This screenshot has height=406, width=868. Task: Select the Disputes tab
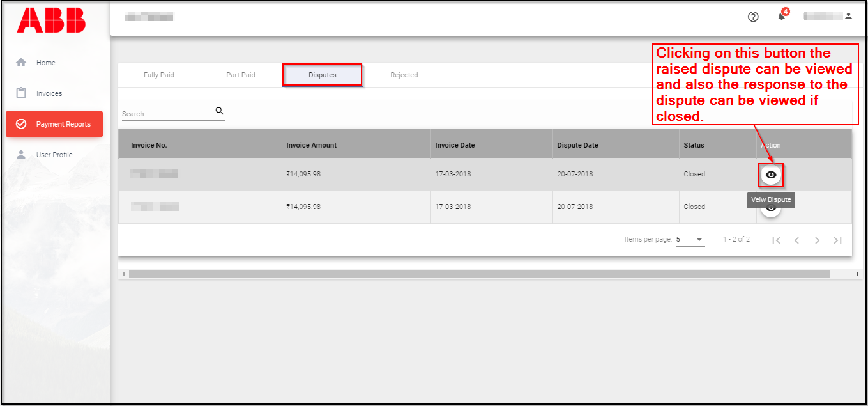(323, 75)
